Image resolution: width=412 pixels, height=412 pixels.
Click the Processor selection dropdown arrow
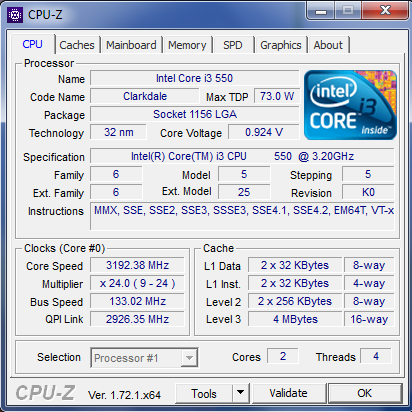(x=189, y=358)
